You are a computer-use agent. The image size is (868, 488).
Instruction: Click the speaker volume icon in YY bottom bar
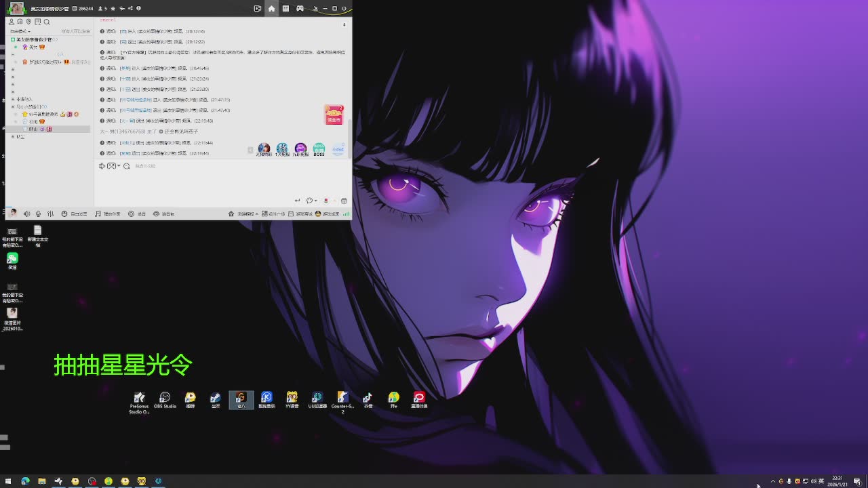(27, 213)
